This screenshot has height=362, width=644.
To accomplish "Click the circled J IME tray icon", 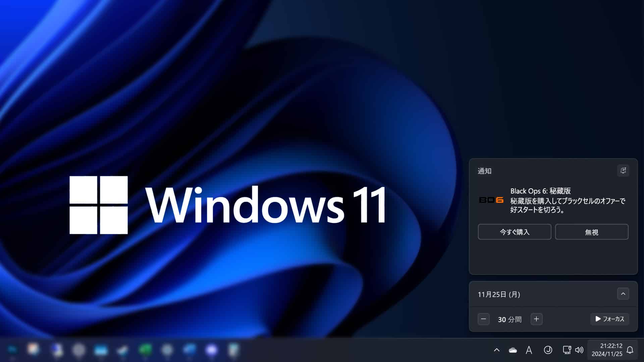I will click(x=548, y=350).
